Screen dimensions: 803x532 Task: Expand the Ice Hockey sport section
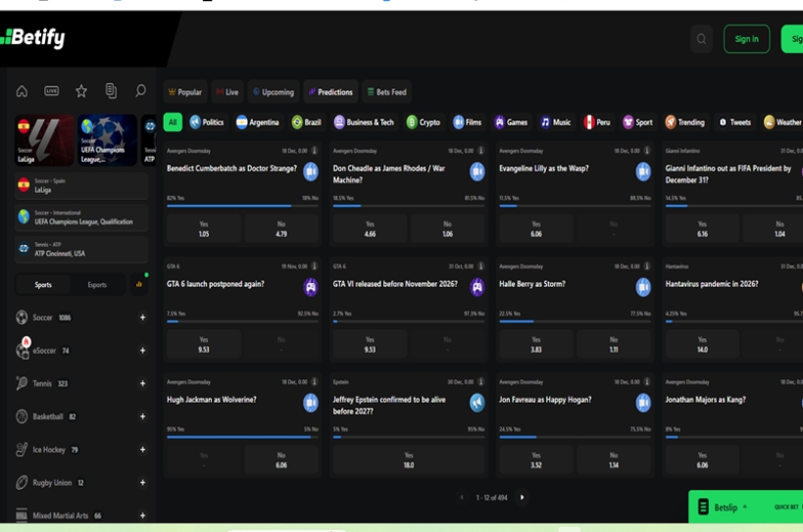click(142, 450)
